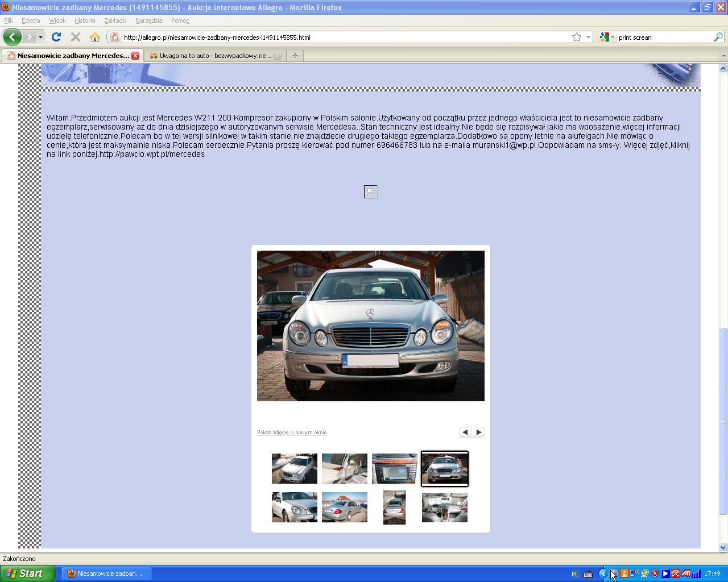Open the Windows Start menu
Screen dimensions: 728x582
[28, 573]
